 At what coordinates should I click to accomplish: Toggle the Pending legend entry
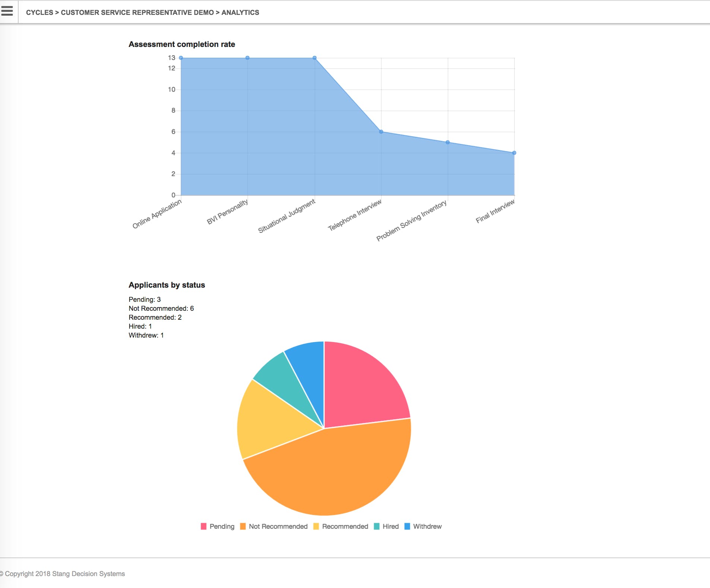click(218, 526)
